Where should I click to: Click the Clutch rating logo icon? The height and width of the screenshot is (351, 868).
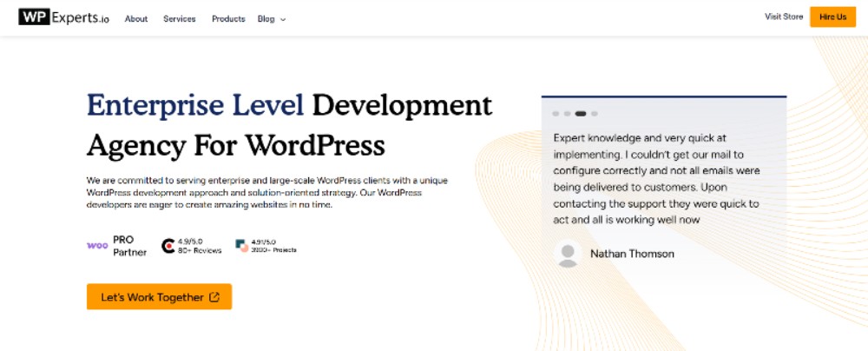168,246
